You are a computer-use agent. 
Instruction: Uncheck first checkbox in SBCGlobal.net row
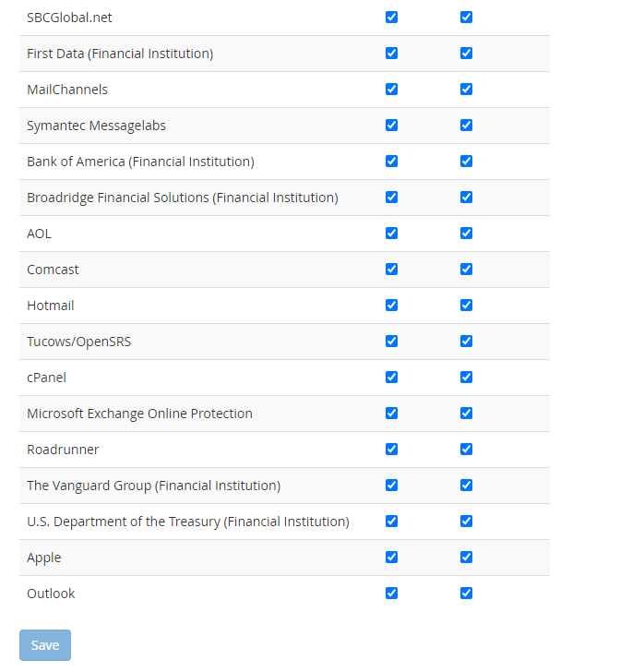[x=391, y=18]
